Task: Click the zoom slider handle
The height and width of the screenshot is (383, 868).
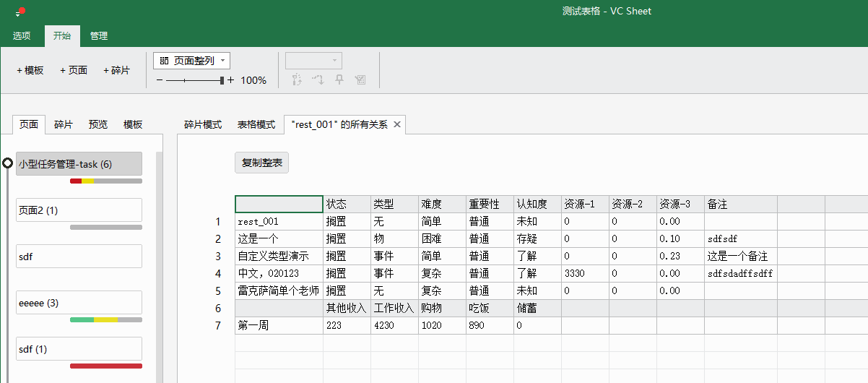Action: click(222, 80)
